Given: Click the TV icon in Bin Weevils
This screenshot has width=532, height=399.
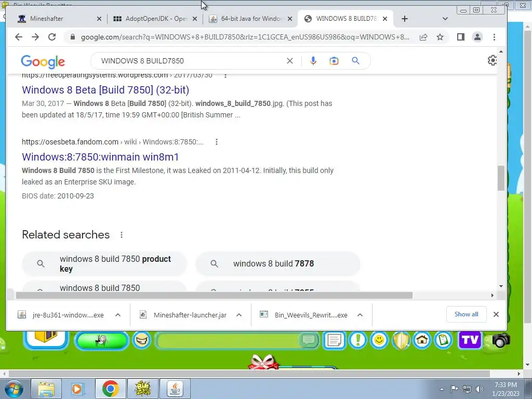Looking at the screenshot, I should [x=470, y=340].
